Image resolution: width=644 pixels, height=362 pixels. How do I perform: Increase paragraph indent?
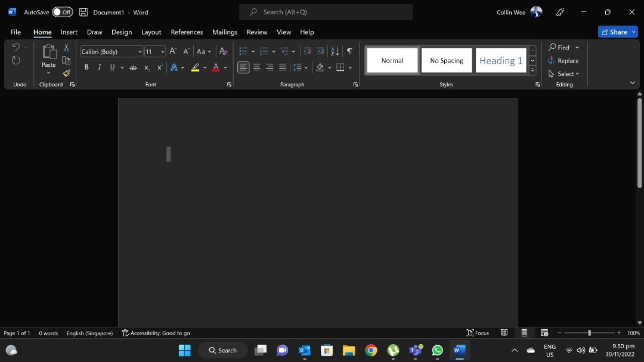click(x=320, y=51)
